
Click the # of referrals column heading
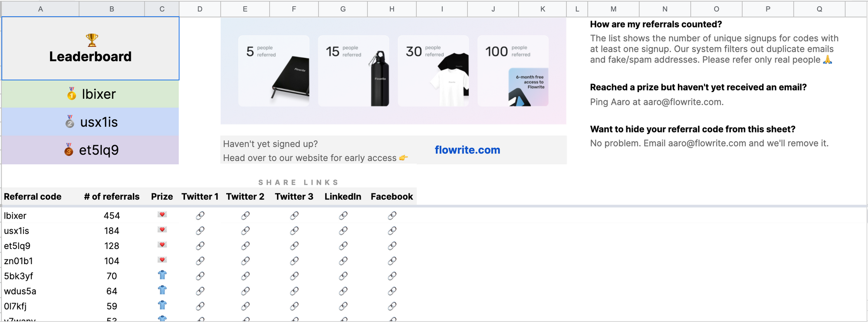click(x=112, y=196)
